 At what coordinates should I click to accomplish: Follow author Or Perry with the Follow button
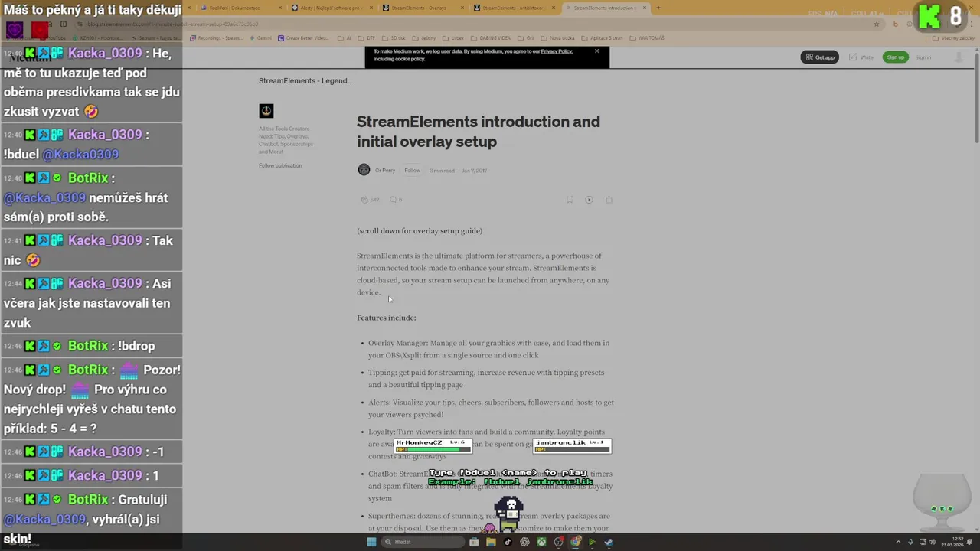(x=412, y=170)
